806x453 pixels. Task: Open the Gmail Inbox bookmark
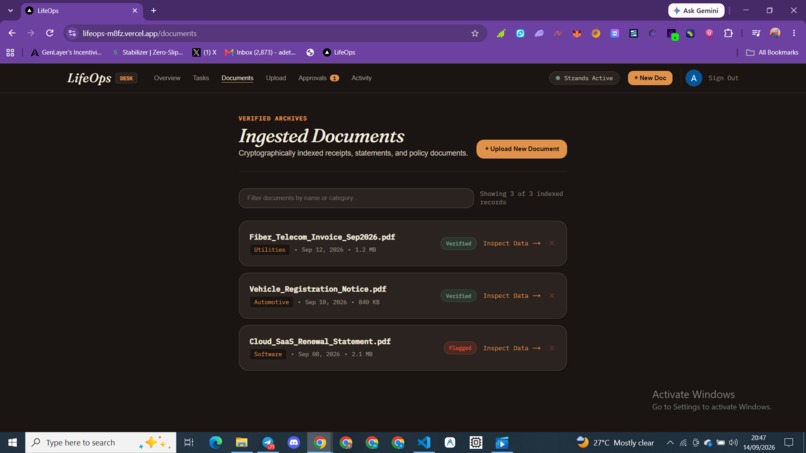click(x=261, y=52)
